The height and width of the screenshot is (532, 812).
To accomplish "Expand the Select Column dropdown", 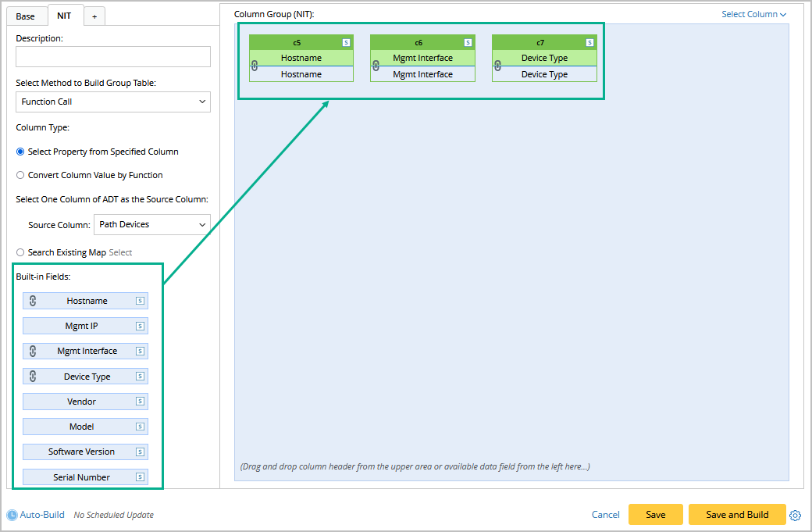I will coord(754,15).
